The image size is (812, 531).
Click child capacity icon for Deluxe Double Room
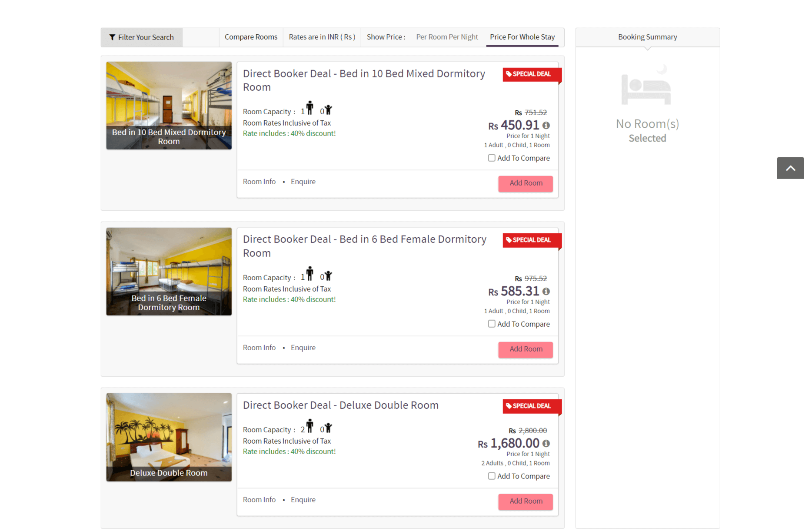328,428
